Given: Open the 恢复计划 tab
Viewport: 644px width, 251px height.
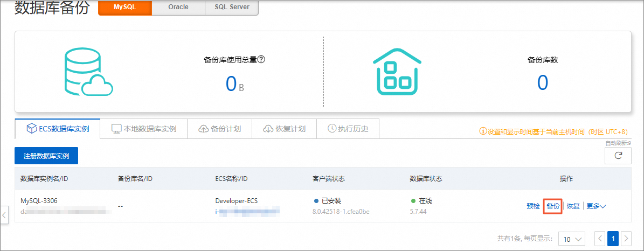Looking at the screenshot, I should (x=284, y=129).
